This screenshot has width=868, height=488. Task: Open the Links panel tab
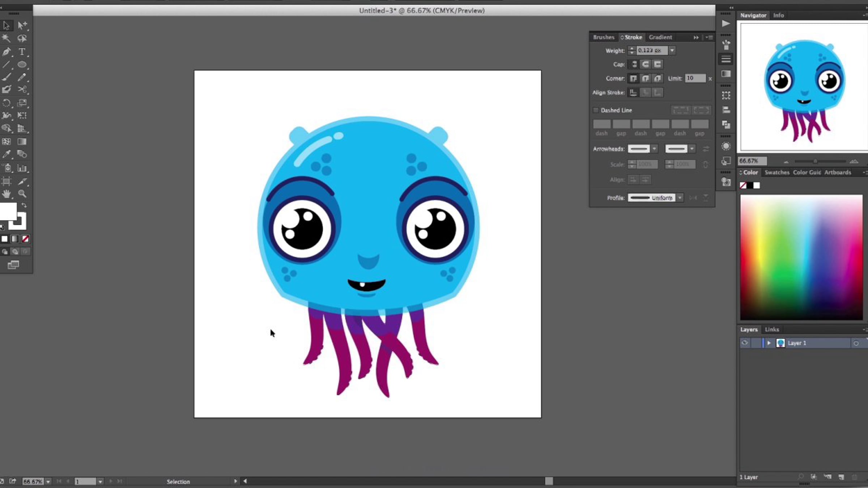click(772, 329)
